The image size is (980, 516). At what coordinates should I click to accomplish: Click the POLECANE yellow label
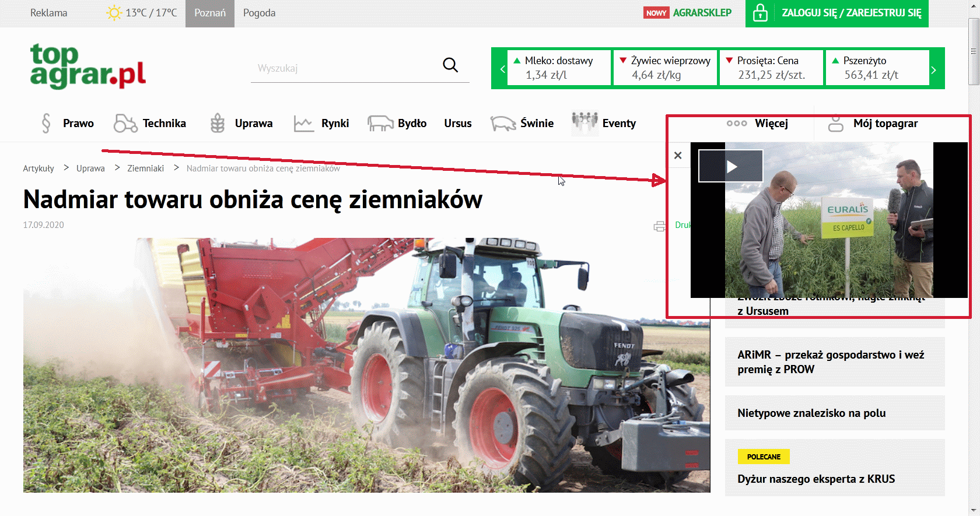(764, 457)
